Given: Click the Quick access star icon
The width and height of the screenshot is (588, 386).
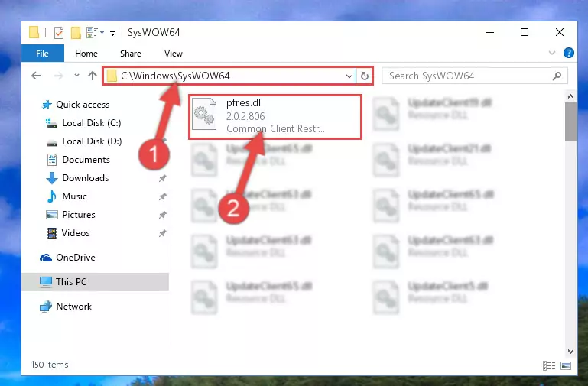Looking at the screenshot, I should tap(47, 105).
